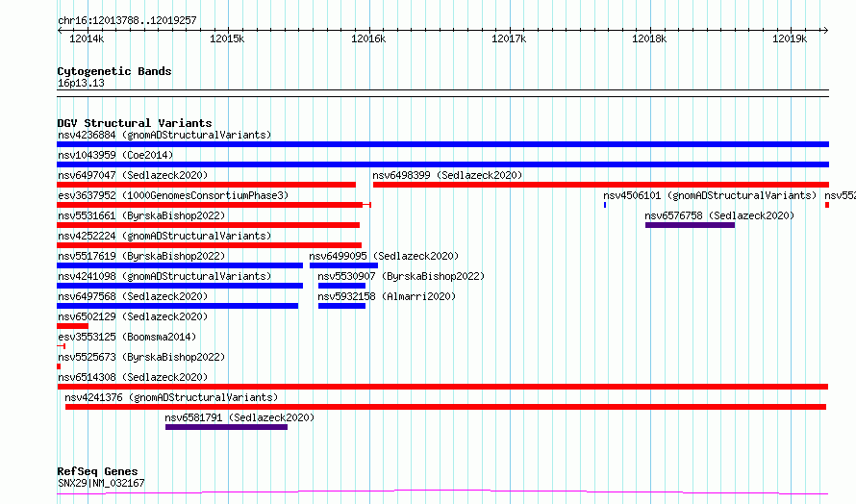Screen dimensions: 856x504
Task: Click the 12014k ruler tick label
Action: tap(87, 38)
